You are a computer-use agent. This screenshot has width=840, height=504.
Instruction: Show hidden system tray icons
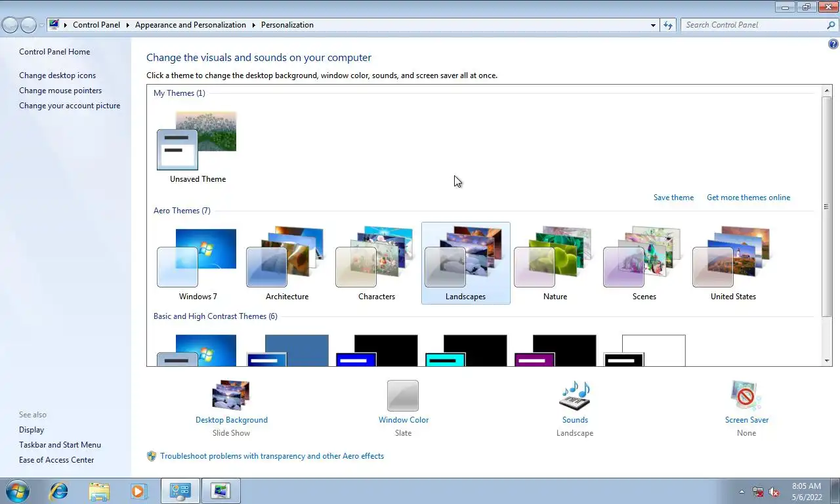[742, 492]
